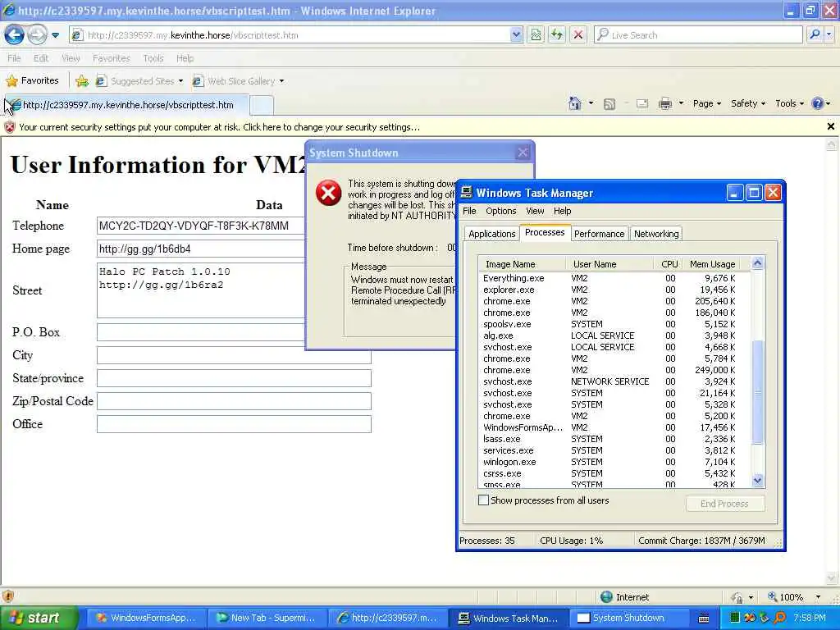840x630 pixels.
Task: Switch to WindowsFormsApp taskbar button
Action: click(146, 618)
